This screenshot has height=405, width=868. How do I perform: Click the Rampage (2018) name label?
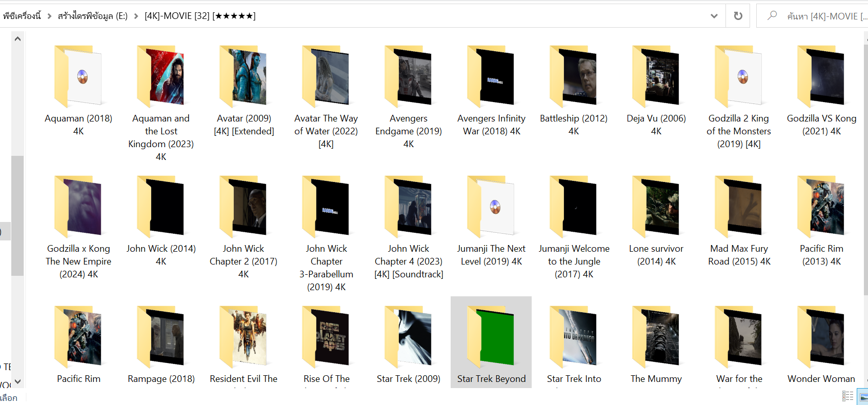tap(161, 379)
